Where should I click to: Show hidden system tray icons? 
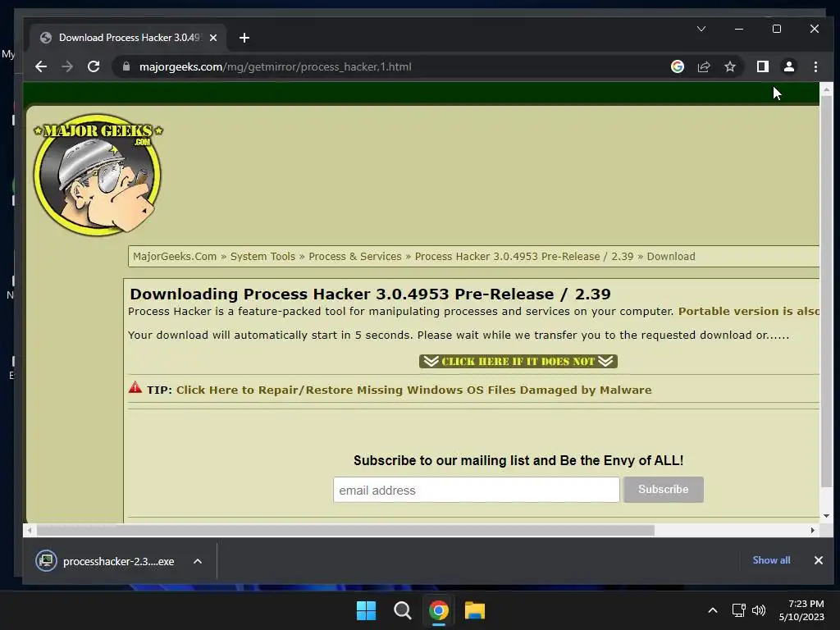tap(713, 610)
